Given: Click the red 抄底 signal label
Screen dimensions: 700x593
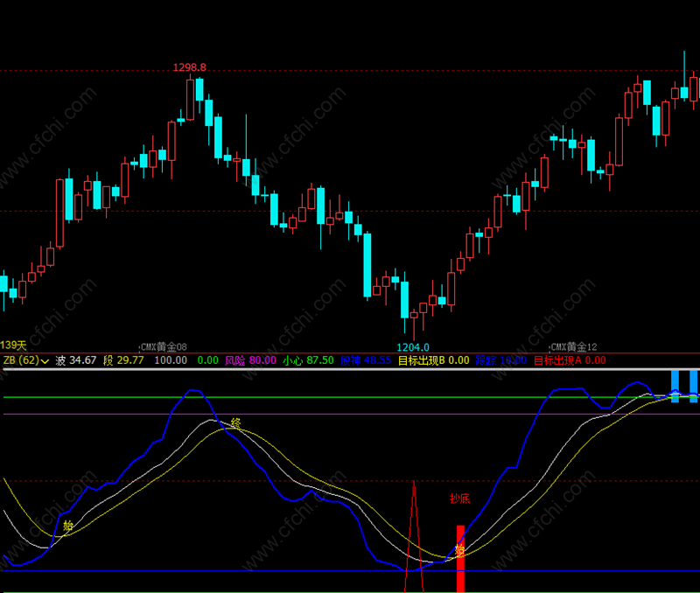Looking at the screenshot, I should [460, 499].
